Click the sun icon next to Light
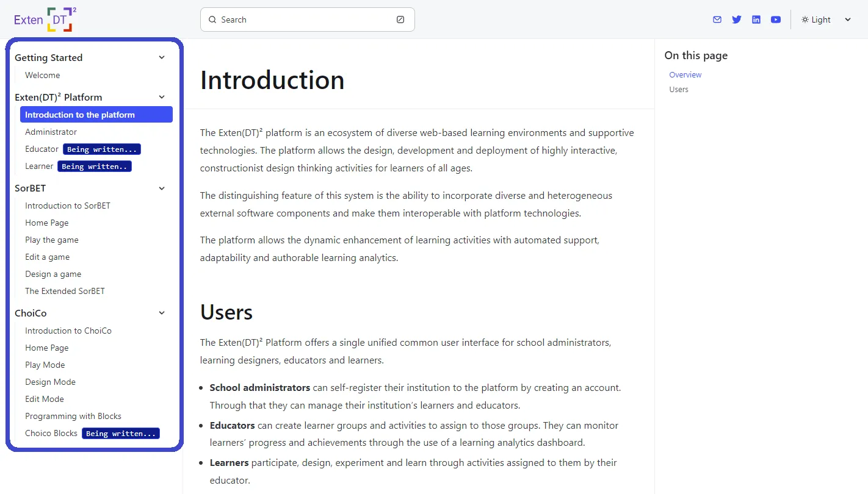Viewport: 868px width, 494px height. click(805, 19)
